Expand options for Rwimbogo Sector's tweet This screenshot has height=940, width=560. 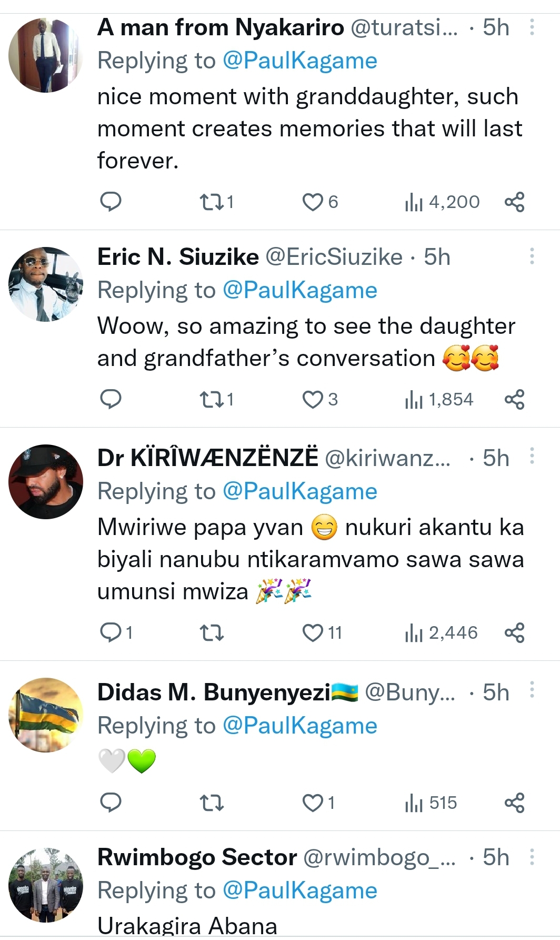point(532,857)
